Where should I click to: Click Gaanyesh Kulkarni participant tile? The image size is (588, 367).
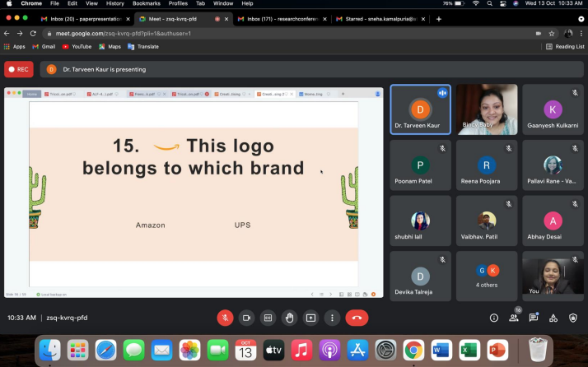tap(553, 109)
